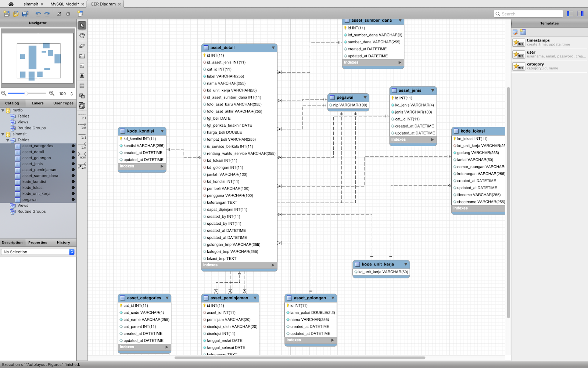
Task: Open the User Types tab
Action: [x=63, y=103]
